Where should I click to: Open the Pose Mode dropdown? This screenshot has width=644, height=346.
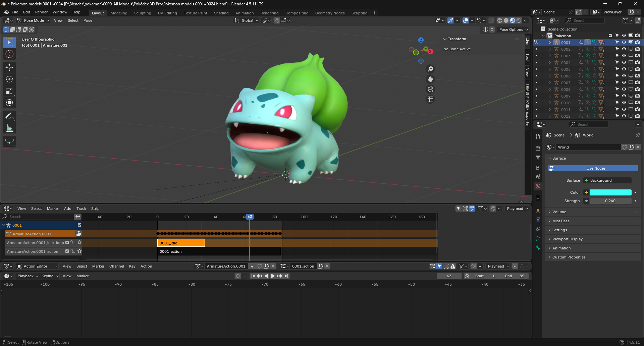[x=33, y=20]
